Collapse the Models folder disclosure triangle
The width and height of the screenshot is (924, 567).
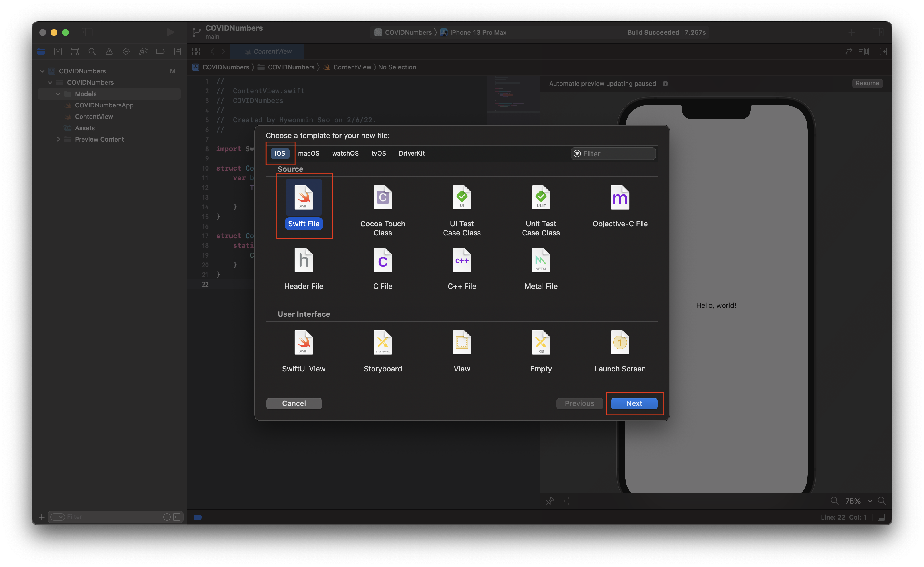click(58, 94)
